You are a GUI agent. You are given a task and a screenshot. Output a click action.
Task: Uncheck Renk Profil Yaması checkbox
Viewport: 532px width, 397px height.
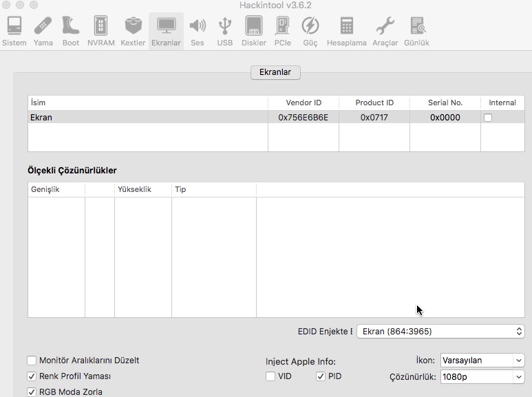point(32,376)
